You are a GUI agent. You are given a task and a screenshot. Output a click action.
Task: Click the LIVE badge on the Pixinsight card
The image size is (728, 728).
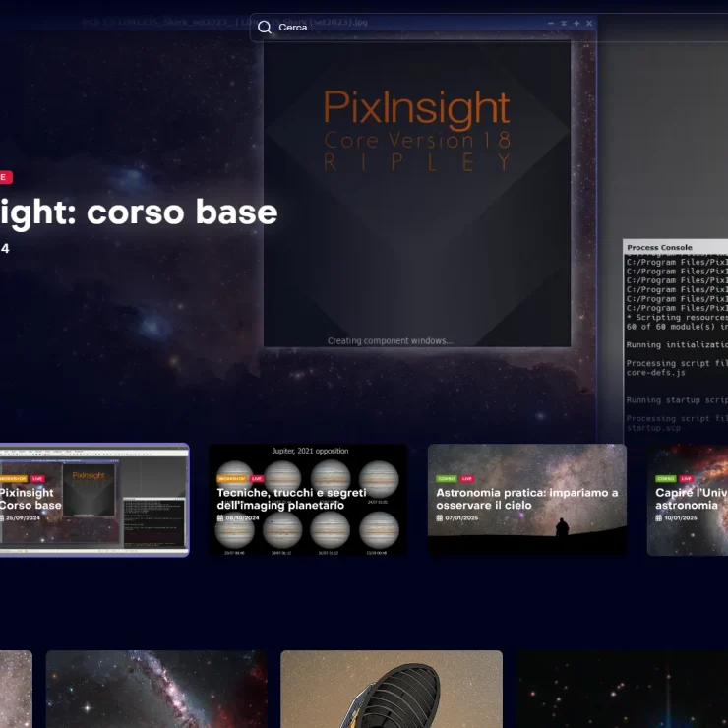click(37, 479)
